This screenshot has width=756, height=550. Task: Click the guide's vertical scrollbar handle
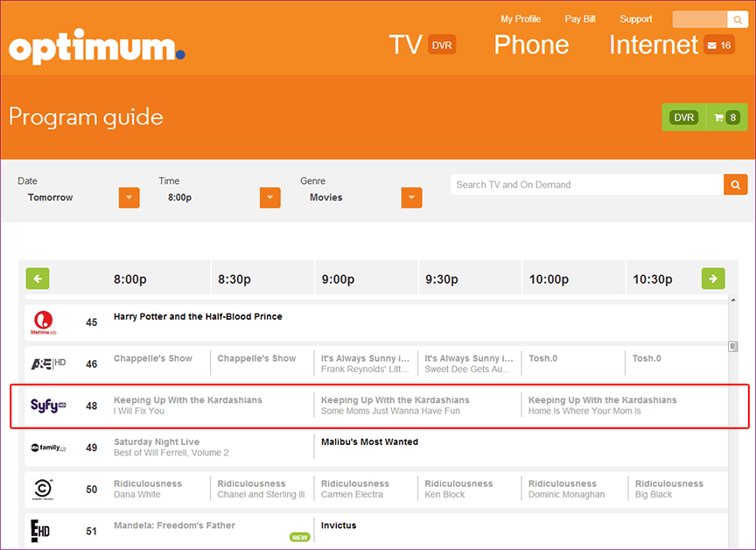pos(733,346)
